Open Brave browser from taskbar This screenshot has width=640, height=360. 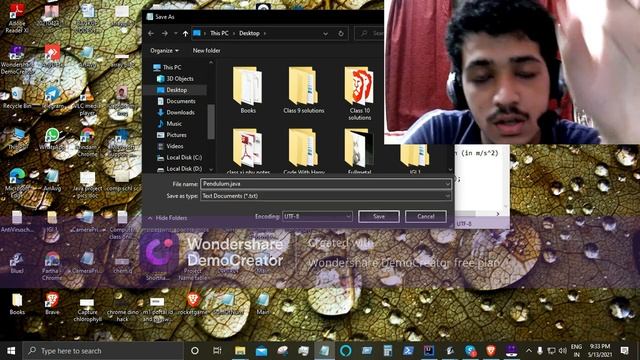491,351
